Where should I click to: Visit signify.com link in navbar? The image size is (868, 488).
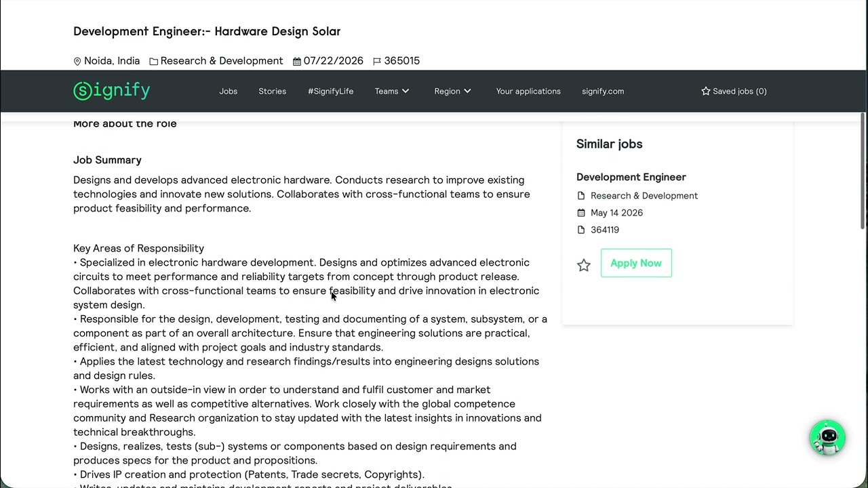[603, 91]
